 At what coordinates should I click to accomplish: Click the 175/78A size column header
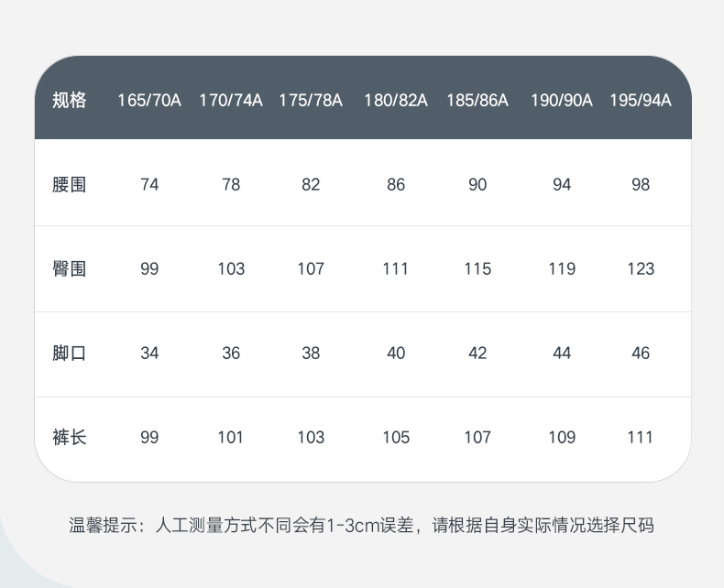point(311,100)
